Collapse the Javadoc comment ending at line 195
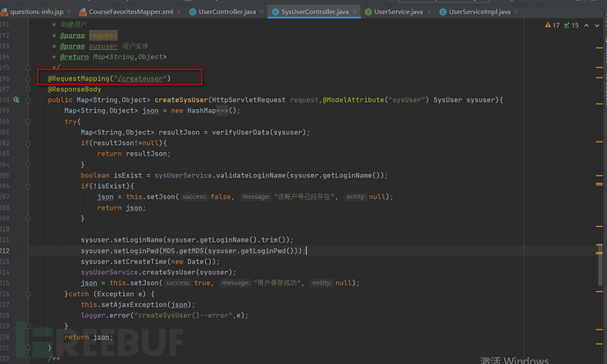The width and height of the screenshot is (607, 364). pos(28,68)
